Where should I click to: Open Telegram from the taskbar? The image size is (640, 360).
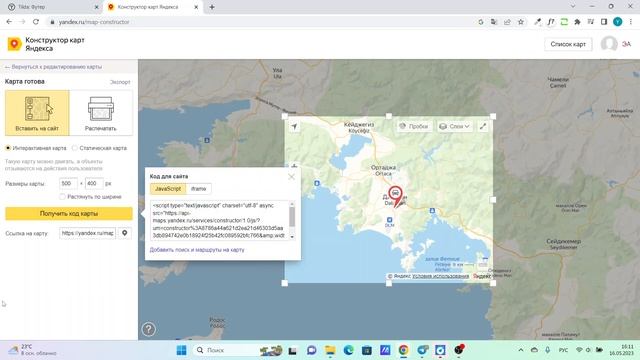[422, 350]
